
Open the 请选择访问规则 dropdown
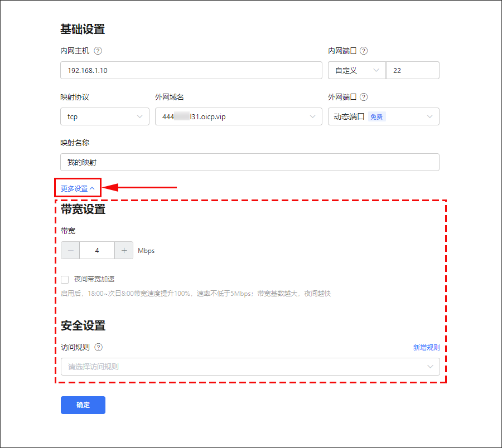point(250,367)
